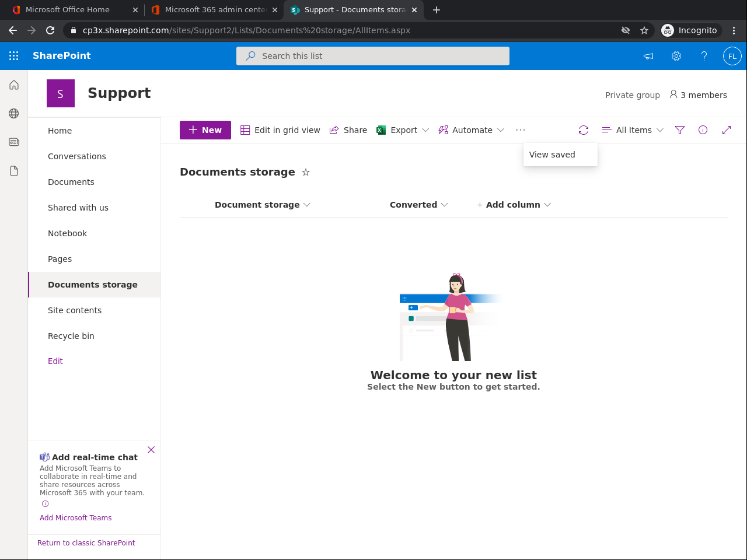
Task: Open My files page icon in left rail
Action: click(x=14, y=170)
